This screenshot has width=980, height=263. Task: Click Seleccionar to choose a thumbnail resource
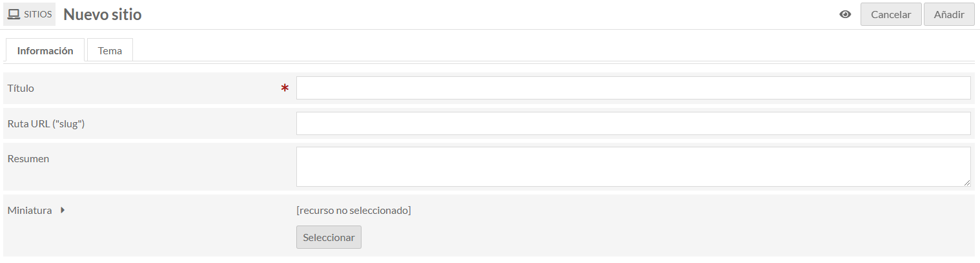coord(329,237)
